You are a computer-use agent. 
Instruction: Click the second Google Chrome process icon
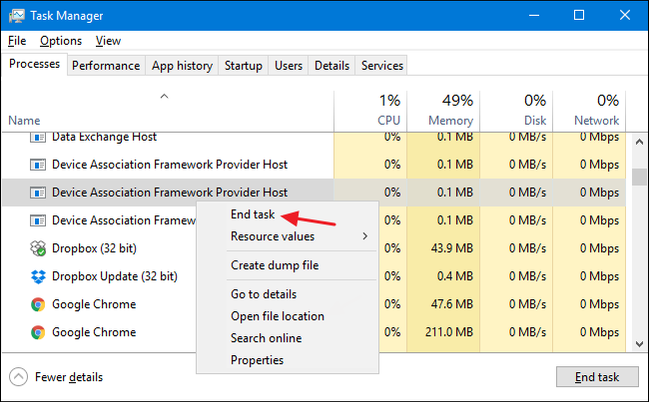point(38,332)
